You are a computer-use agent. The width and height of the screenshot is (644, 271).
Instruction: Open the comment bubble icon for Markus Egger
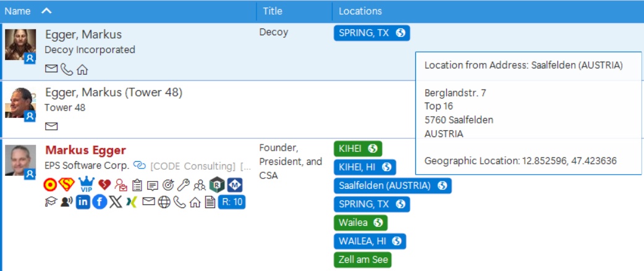(153, 186)
